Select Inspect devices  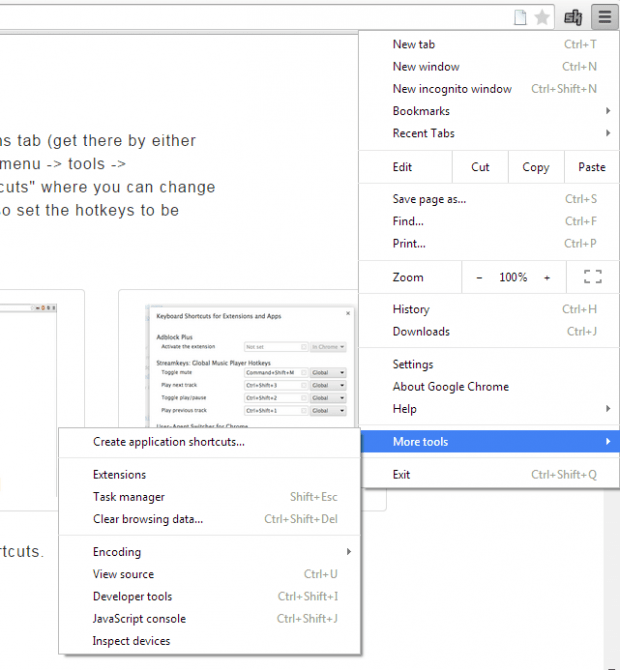click(x=209, y=641)
